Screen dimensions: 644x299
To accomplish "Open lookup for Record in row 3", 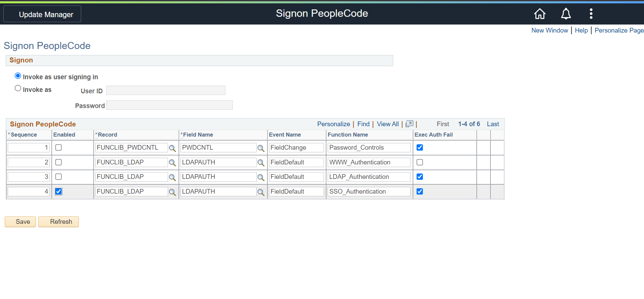I will [x=172, y=177].
